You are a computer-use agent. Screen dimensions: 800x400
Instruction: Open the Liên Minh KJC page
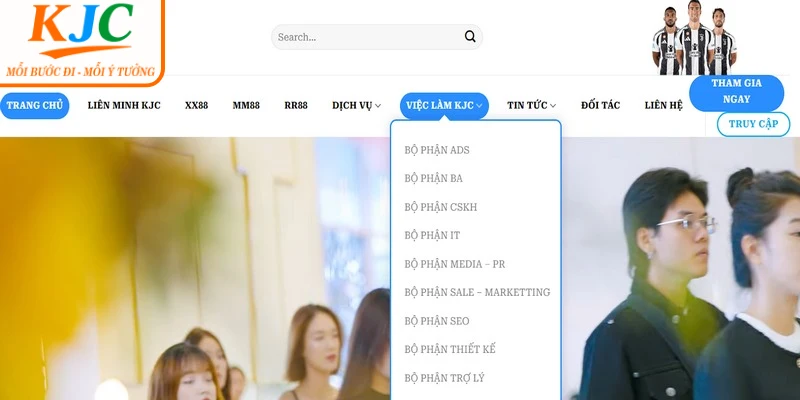pyautogui.click(x=124, y=106)
